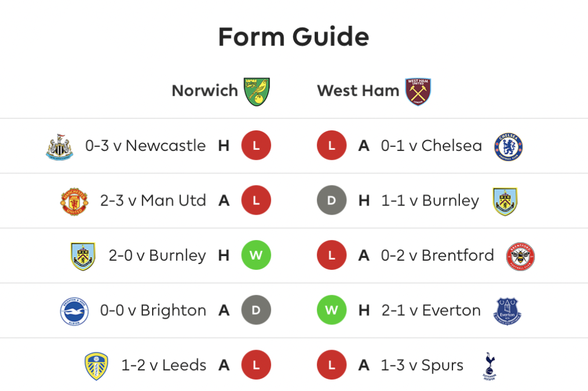Click the green W badge for Norwich
This screenshot has width=588, height=391.
coord(256,255)
